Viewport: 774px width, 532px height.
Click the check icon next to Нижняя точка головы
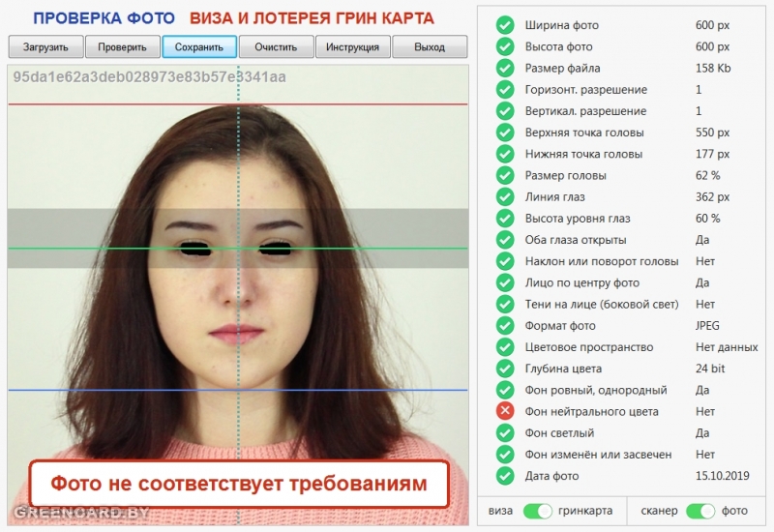(505, 154)
